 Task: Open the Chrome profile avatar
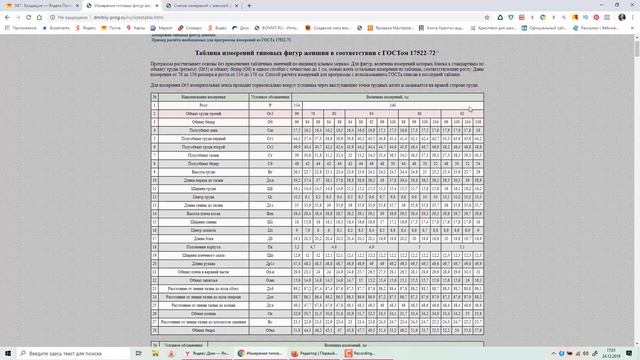(x=622, y=17)
